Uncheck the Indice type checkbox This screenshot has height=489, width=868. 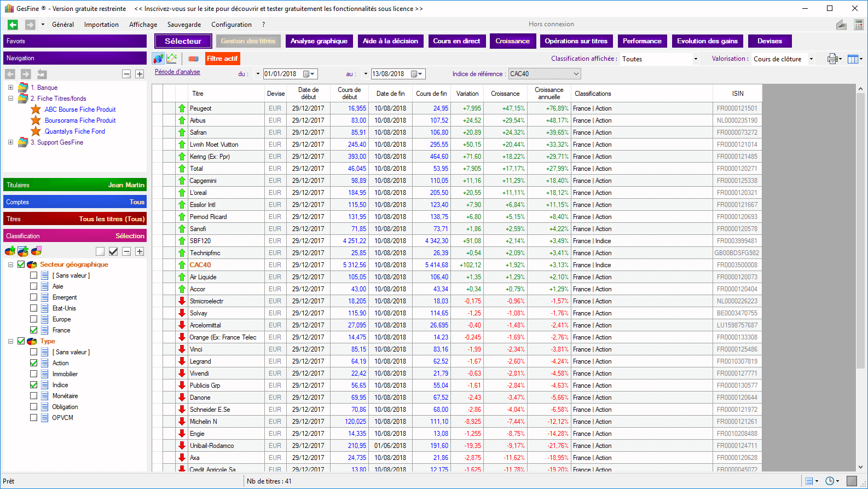pyautogui.click(x=34, y=385)
